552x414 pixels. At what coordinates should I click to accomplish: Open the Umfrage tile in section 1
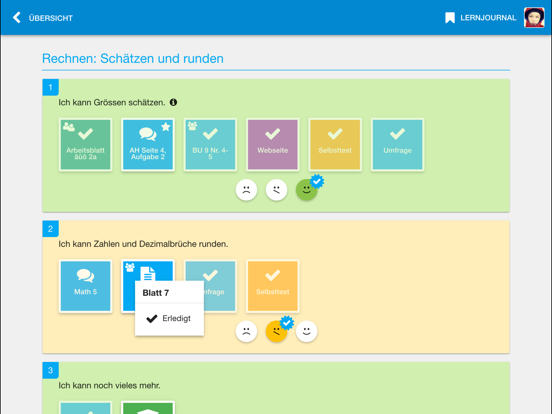pos(397,145)
